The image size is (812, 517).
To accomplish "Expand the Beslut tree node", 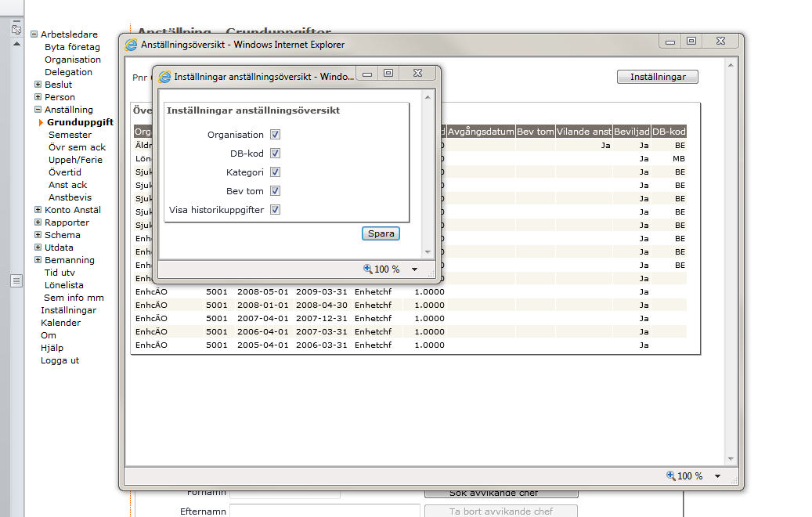I will click(38, 85).
